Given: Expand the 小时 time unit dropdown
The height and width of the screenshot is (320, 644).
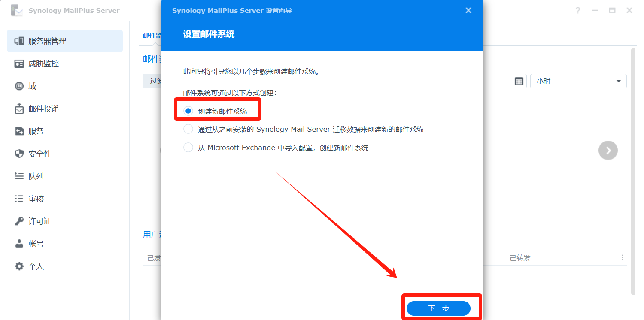Looking at the screenshot, I should point(578,81).
